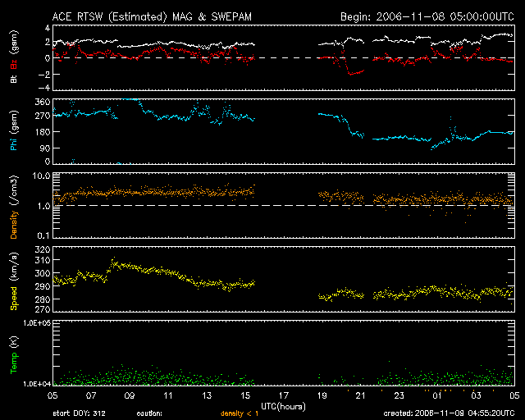The image size is (525, 420).
Task: Click the Begin date timestamp at top right
Action: coord(427,16)
